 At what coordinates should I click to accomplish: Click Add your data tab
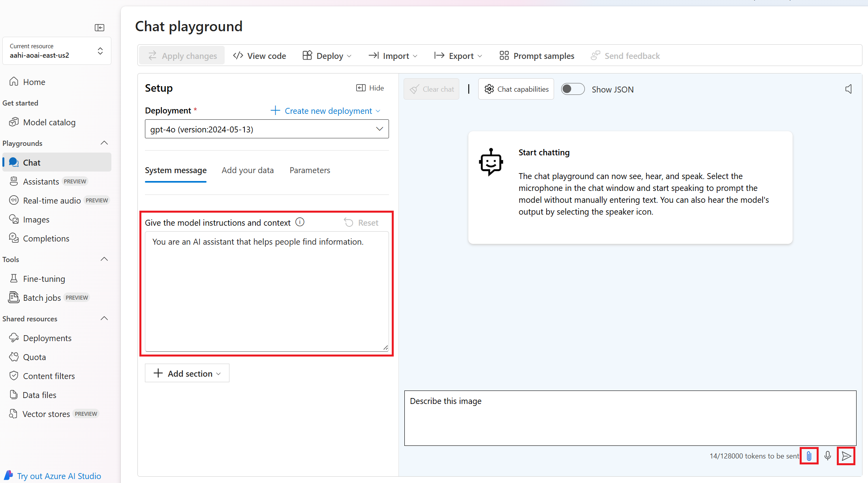(248, 170)
